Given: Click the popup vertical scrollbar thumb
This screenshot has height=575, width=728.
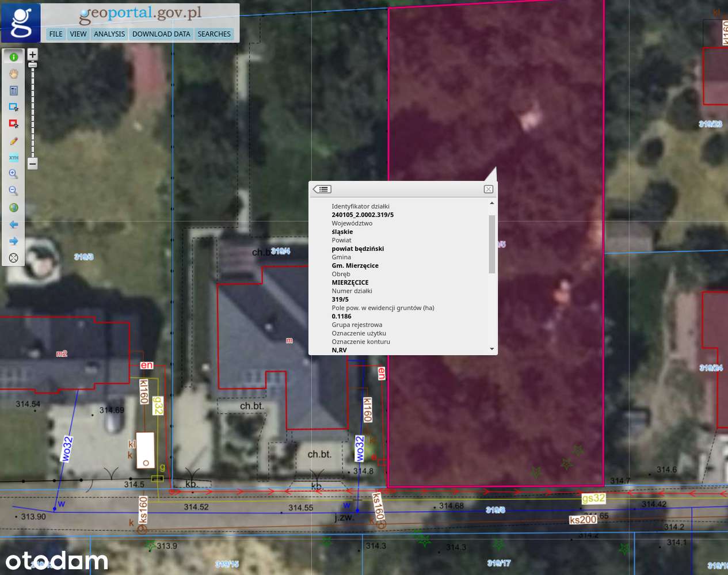Looking at the screenshot, I should coord(491,244).
